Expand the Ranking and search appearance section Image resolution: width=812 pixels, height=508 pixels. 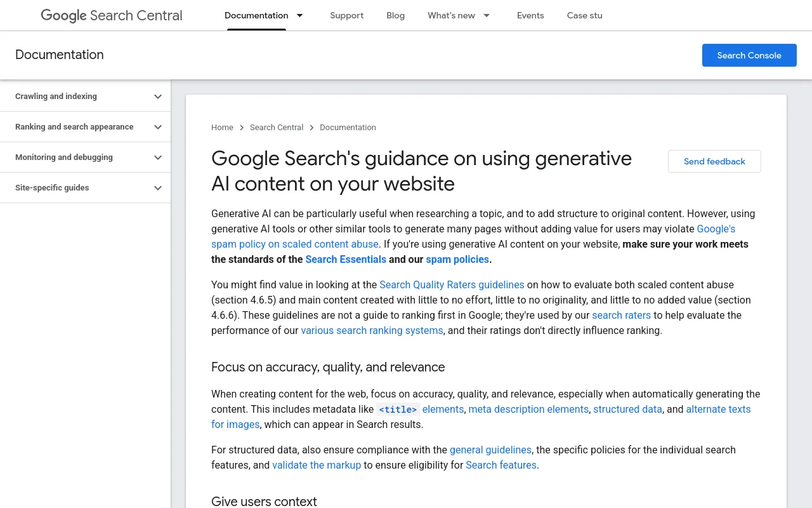coord(158,127)
